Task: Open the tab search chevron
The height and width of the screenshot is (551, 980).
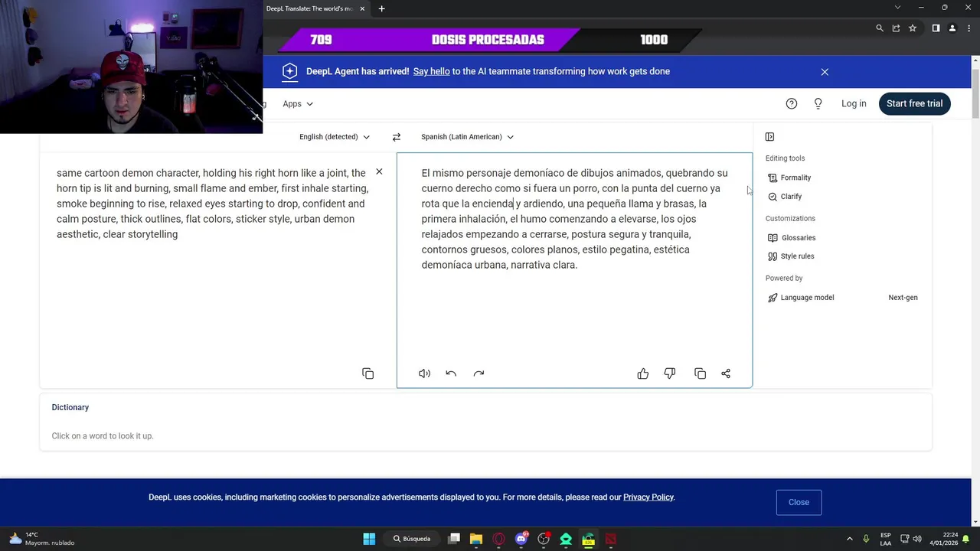Action: (897, 8)
